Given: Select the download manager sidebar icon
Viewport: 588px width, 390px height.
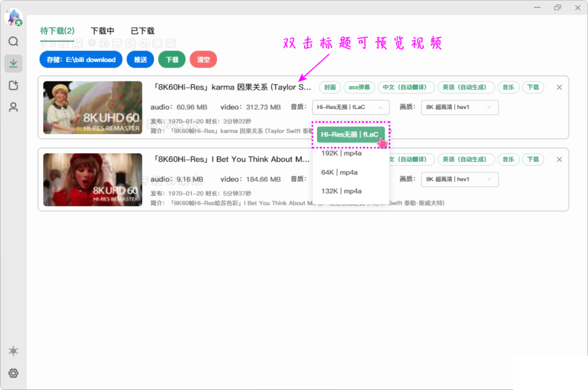Looking at the screenshot, I should pyautogui.click(x=13, y=64).
